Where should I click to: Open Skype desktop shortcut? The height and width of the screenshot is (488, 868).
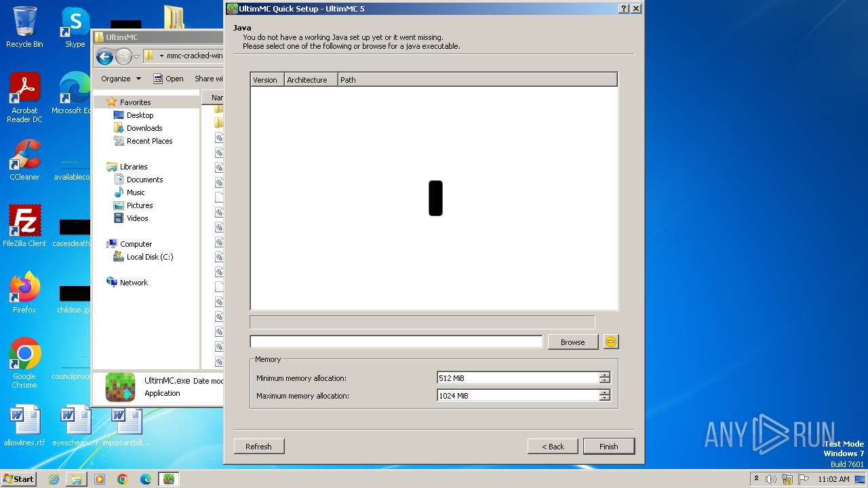click(75, 27)
